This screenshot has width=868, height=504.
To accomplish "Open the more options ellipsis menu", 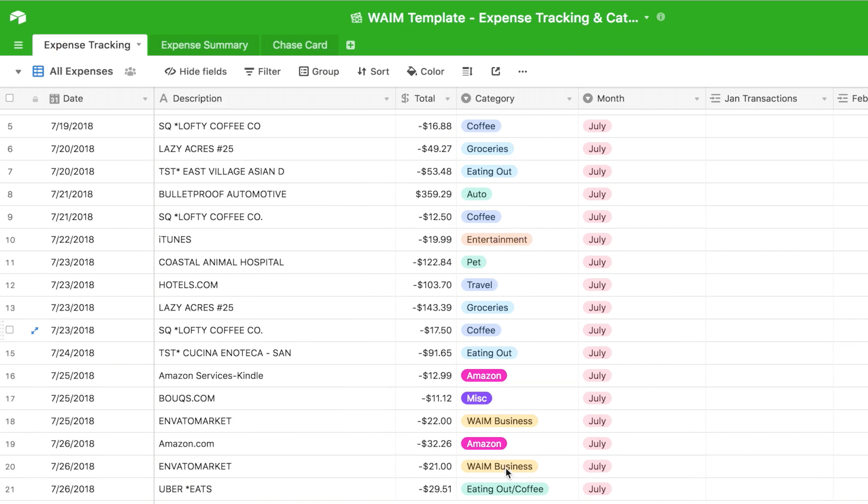I will [523, 71].
